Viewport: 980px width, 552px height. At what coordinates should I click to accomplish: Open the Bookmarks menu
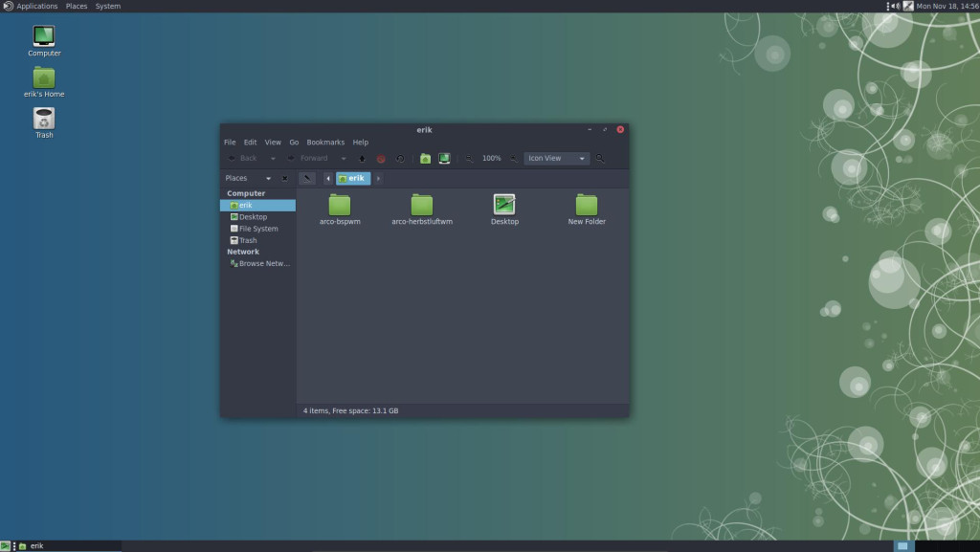point(325,143)
